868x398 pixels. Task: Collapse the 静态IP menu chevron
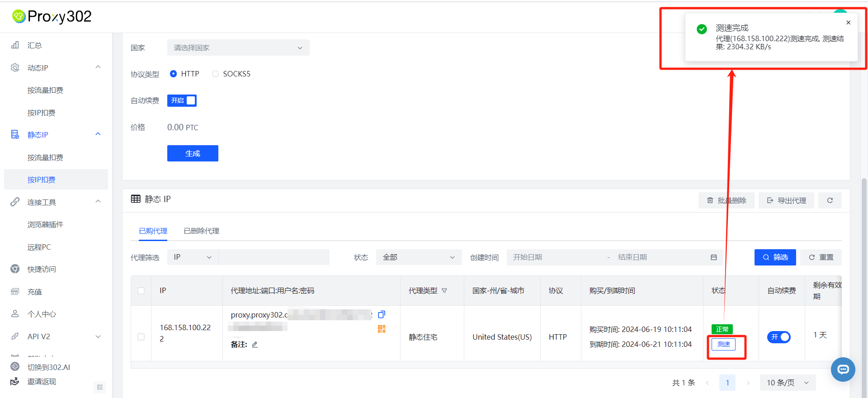point(98,134)
